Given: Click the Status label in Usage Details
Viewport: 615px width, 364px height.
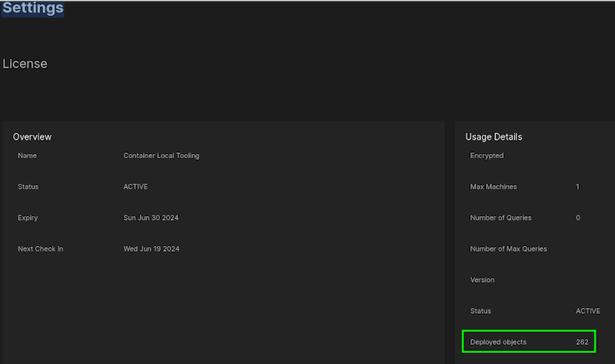Looking at the screenshot, I should point(480,310).
